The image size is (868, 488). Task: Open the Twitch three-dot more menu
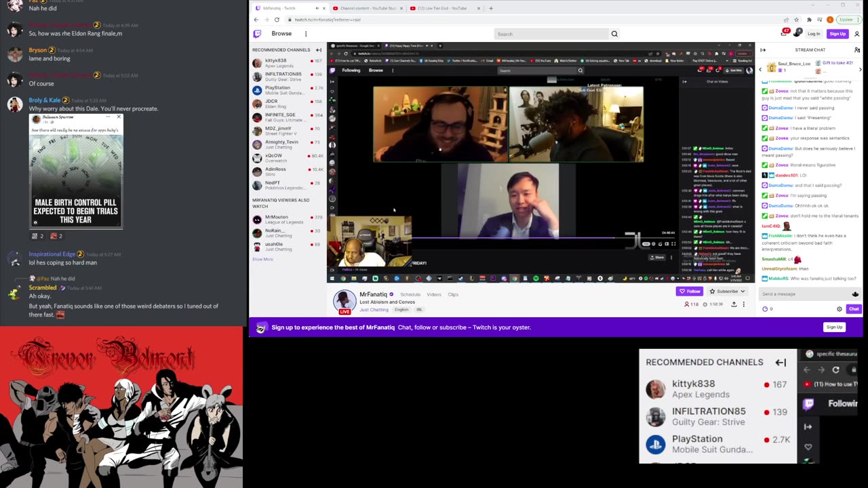(306, 34)
